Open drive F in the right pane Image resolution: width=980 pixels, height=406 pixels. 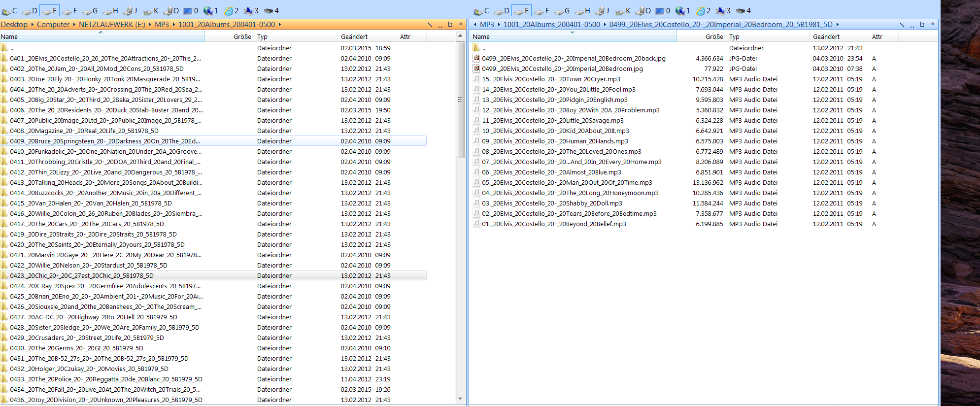(x=542, y=10)
